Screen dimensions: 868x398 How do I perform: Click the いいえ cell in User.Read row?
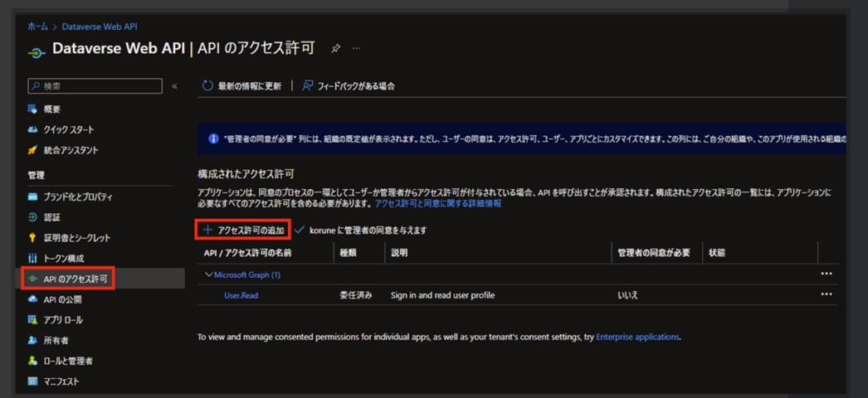pos(627,295)
